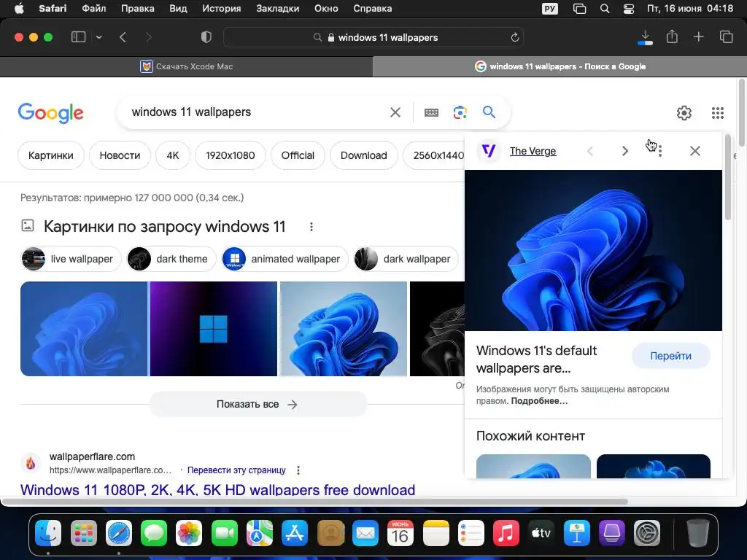Open the light blue bloom thumbnail
747x560 pixels.
pos(344,329)
